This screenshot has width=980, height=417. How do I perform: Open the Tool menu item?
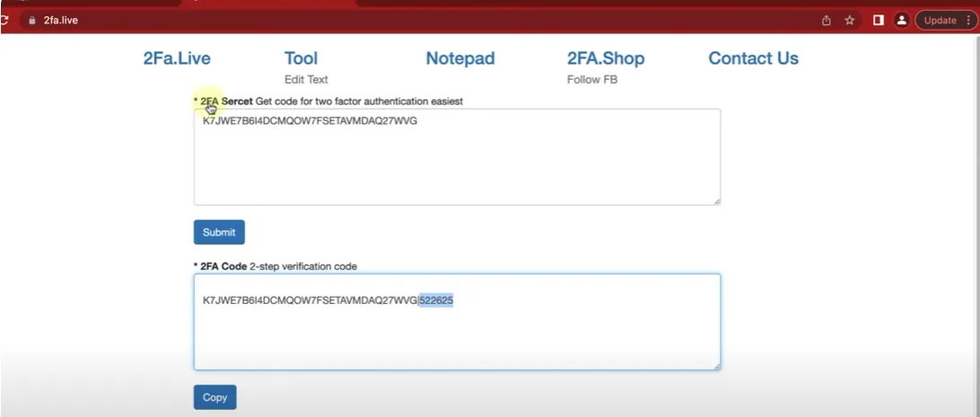[301, 58]
